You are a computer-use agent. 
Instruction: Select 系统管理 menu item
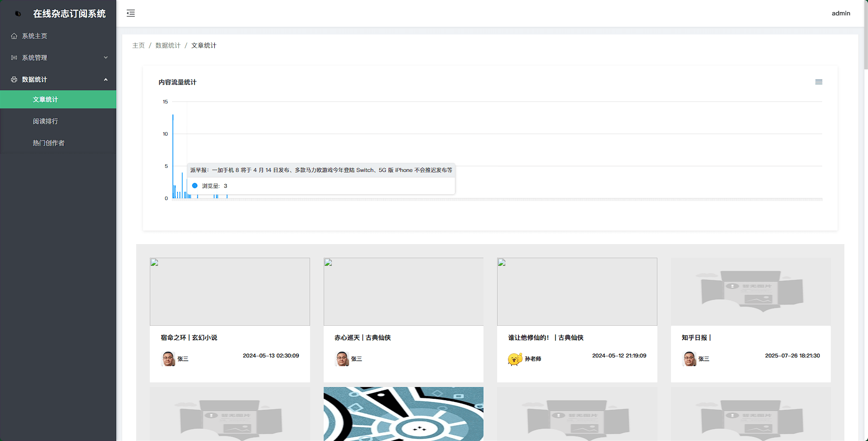[58, 58]
